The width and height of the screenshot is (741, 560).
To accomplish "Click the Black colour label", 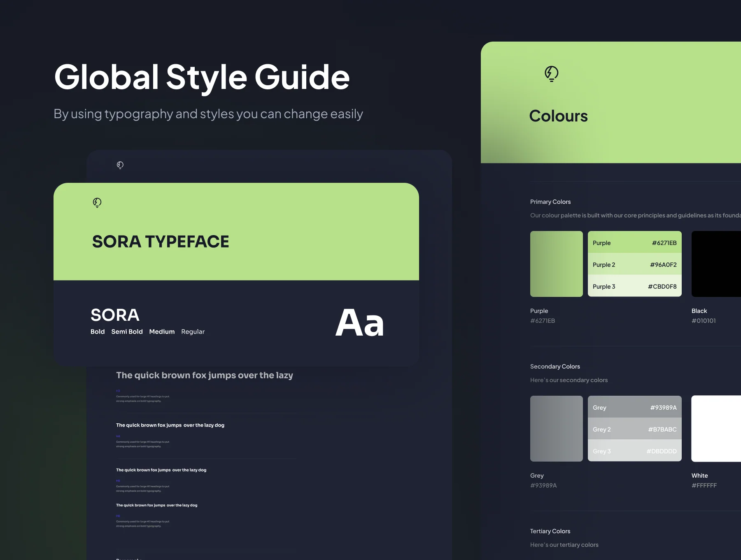I will point(699,311).
